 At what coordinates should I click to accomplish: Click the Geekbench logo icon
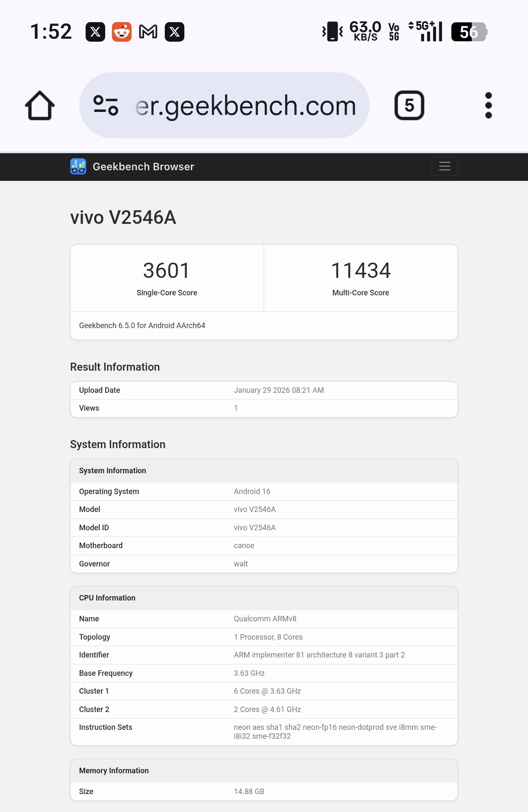pyautogui.click(x=78, y=166)
